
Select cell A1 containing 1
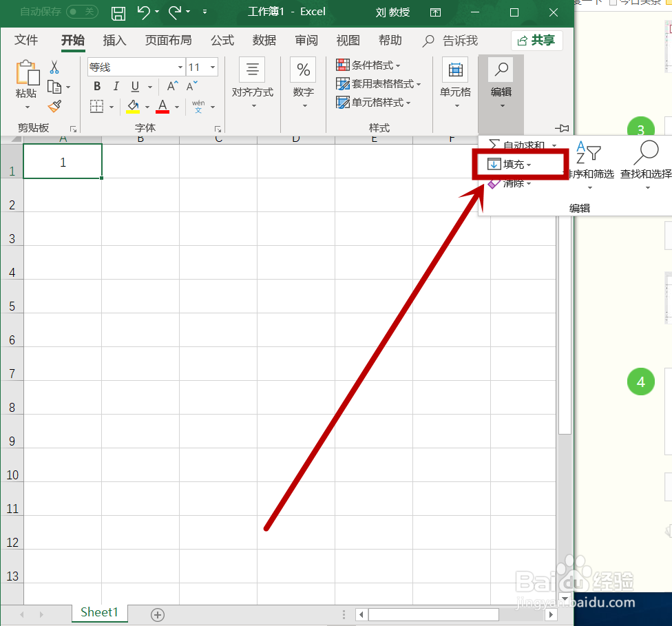[x=63, y=161]
